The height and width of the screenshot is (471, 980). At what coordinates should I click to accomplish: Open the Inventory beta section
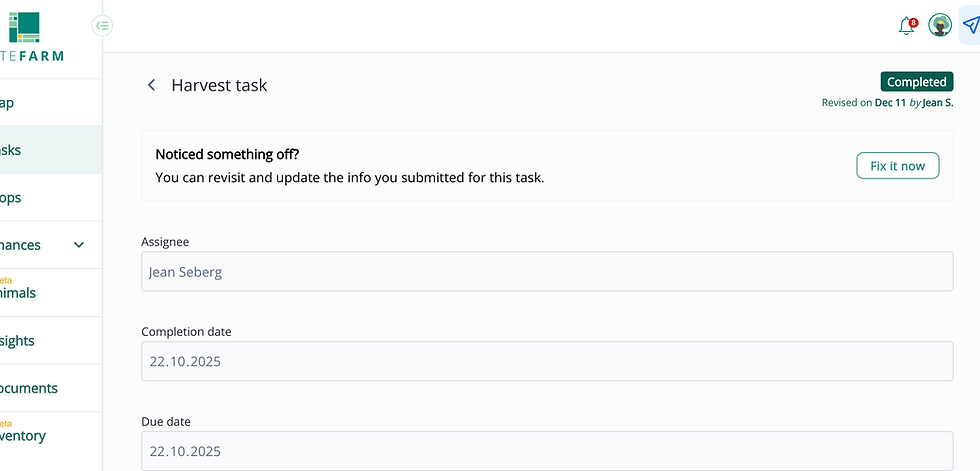point(23,435)
